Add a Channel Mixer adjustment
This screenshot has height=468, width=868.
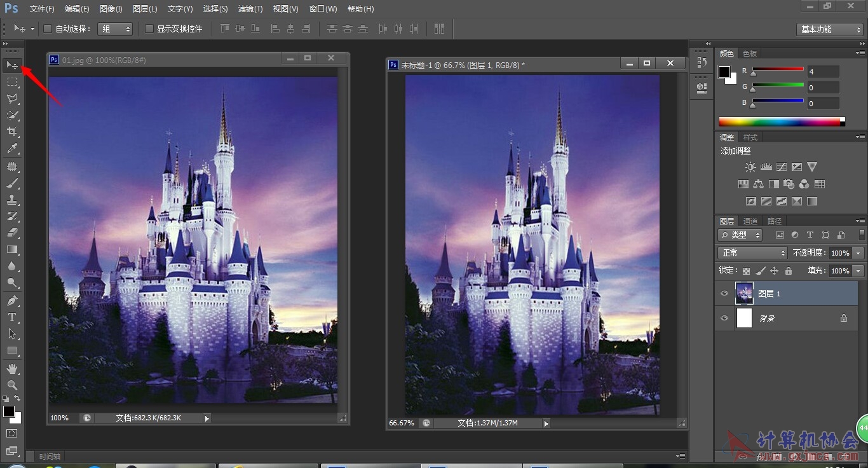point(804,184)
